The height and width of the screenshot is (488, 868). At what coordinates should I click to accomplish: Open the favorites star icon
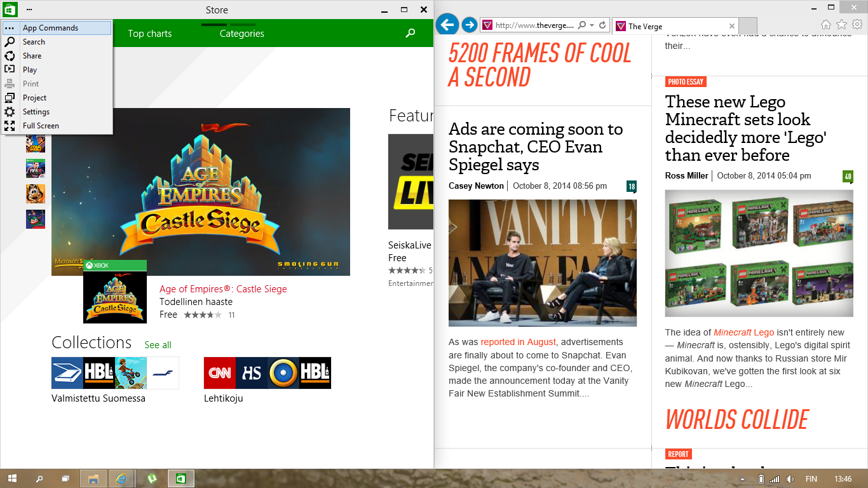tap(841, 25)
